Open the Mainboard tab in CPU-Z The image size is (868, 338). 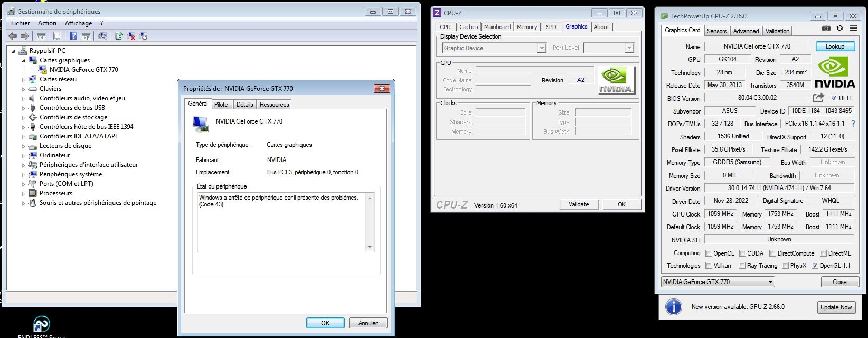(497, 27)
